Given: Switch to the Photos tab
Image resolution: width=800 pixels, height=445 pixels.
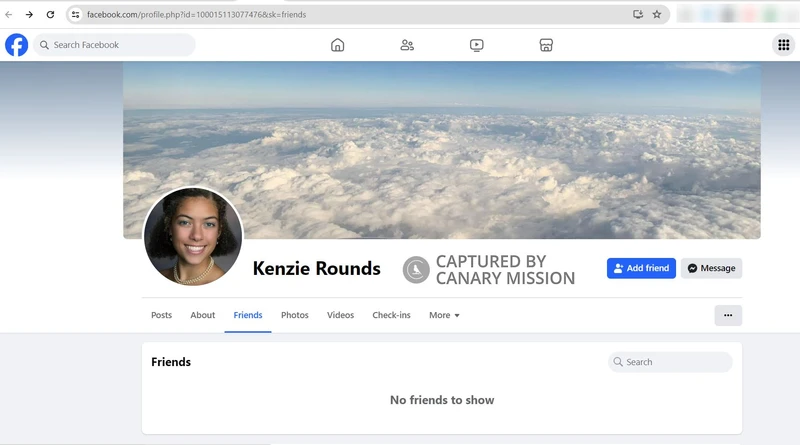Looking at the screenshot, I should pos(294,315).
